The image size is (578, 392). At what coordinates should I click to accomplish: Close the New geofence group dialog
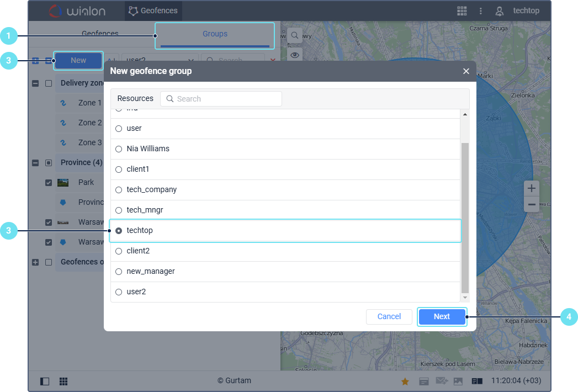click(466, 71)
